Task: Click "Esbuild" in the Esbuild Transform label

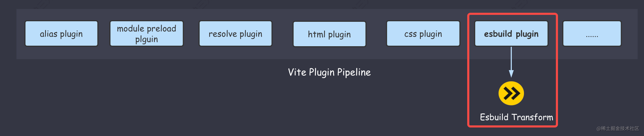Action: (x=494, y=117)
